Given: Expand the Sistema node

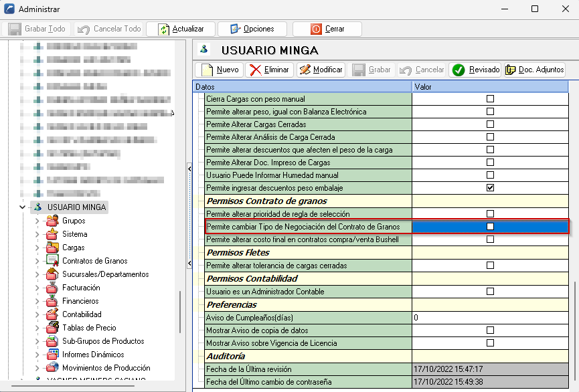Looking at the screenshot, I should click(x=37, y=234).
